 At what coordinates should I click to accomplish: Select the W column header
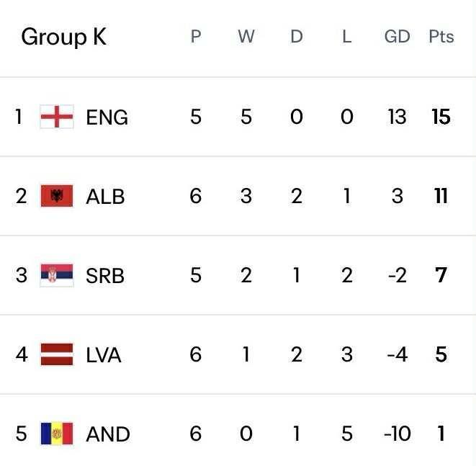(246, 37)
